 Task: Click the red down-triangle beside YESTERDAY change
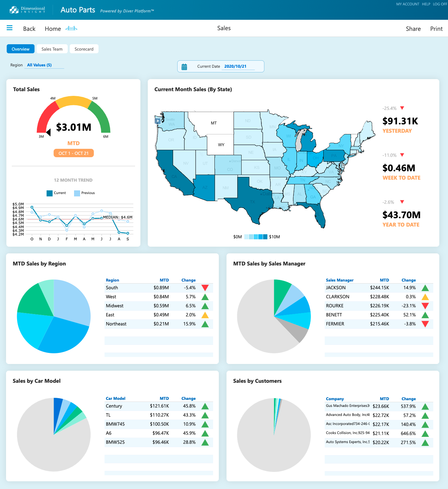(402, 108)
